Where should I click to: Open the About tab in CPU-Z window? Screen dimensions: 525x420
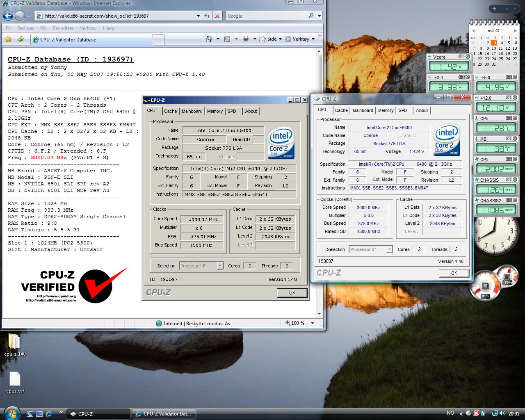point(422,110)
